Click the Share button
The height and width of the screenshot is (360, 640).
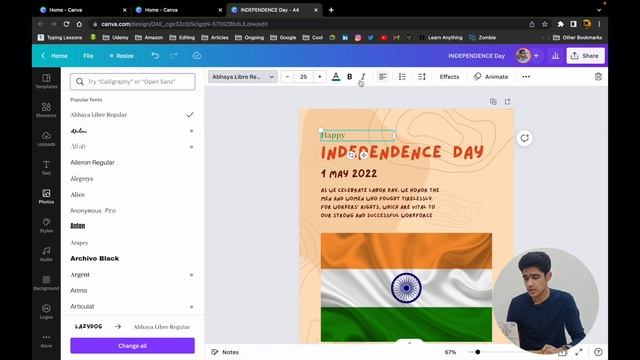coord(585,56)
